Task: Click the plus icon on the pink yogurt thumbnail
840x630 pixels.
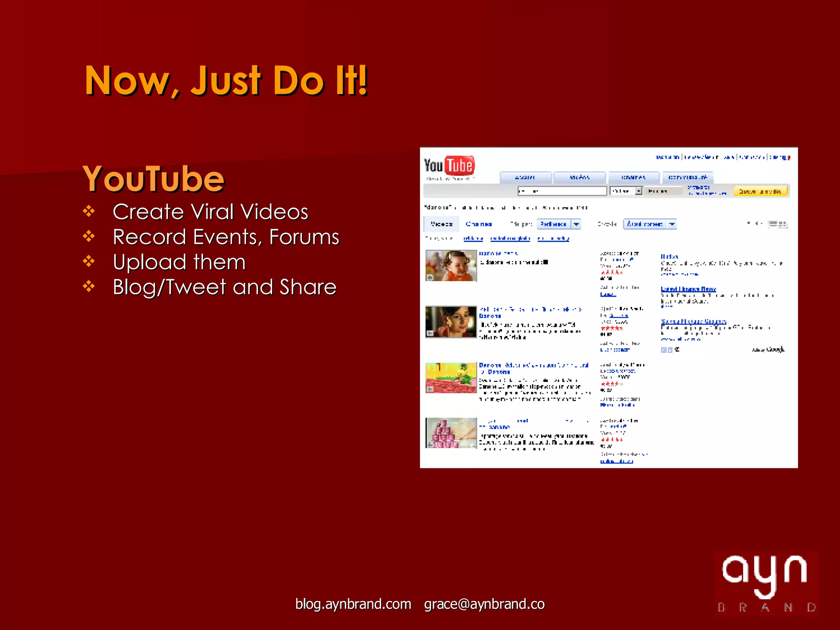Action: [430, 445]
